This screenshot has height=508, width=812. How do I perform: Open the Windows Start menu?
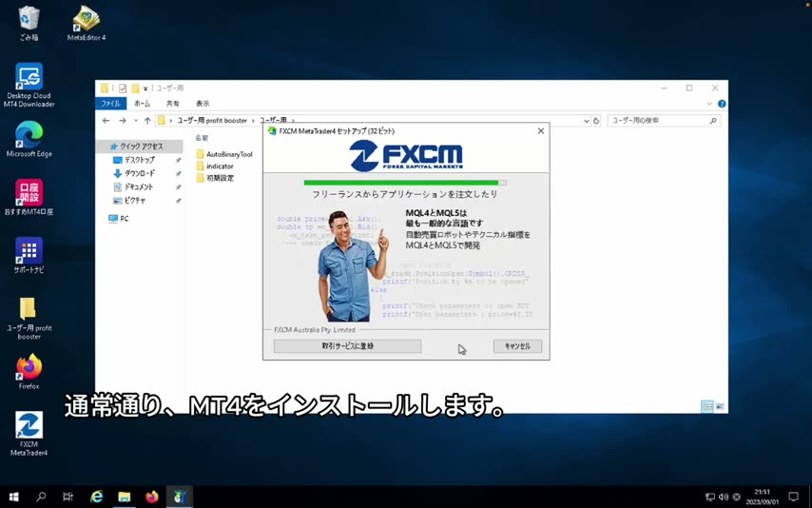coord(14,497)
